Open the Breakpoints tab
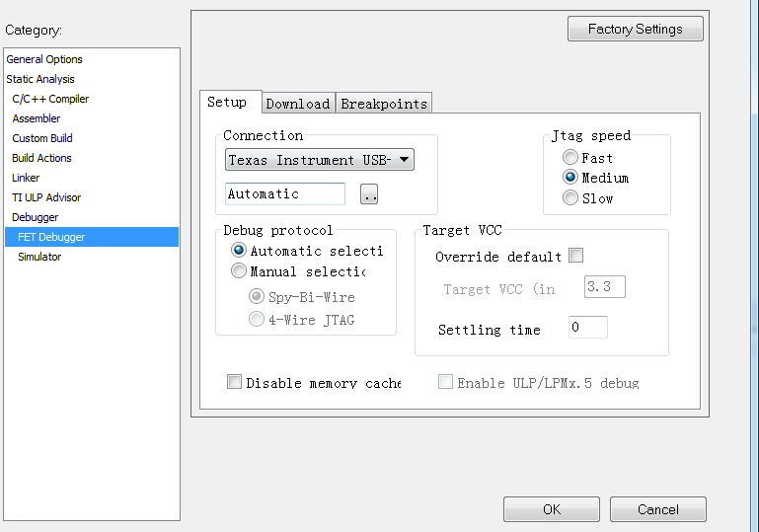 click(x=384, y=104)
